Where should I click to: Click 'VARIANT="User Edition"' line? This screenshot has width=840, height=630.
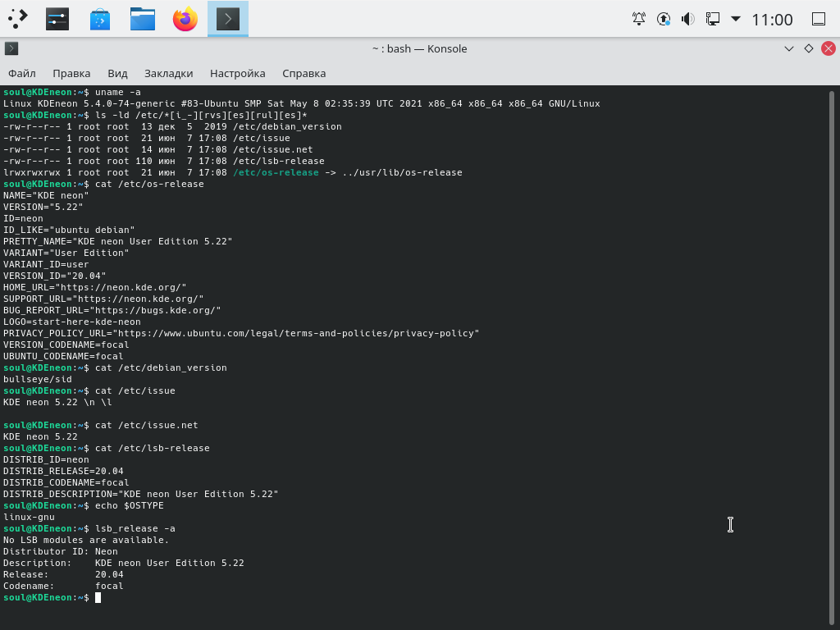(66, 253)
